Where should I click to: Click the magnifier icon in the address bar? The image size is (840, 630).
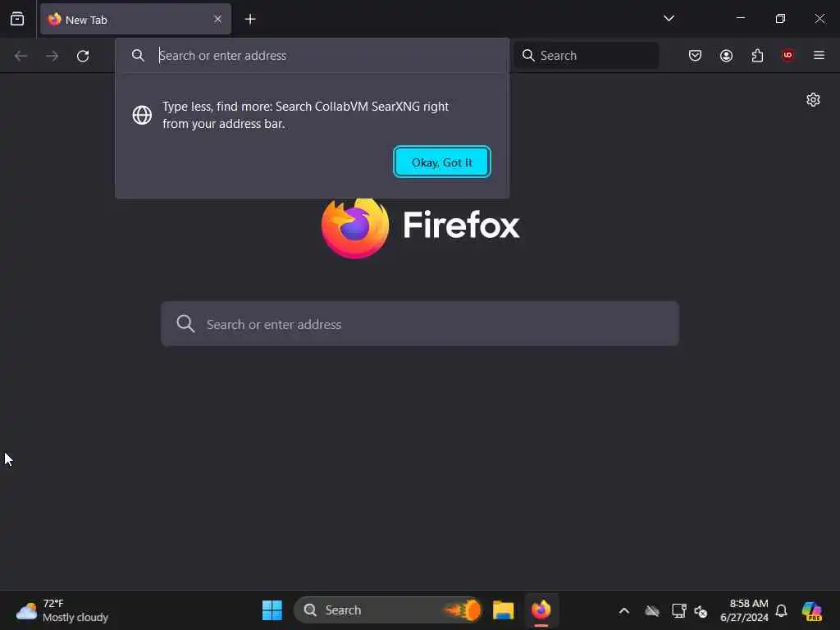tap(138, 55)
